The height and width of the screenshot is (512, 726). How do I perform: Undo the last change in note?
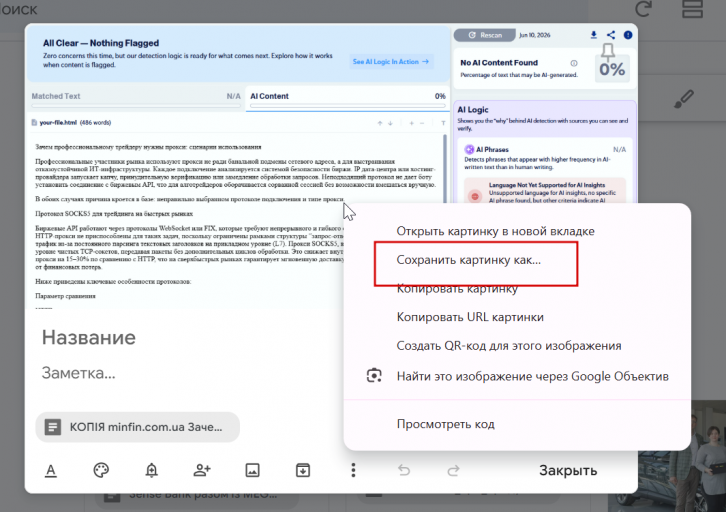(x=404, y=470)
